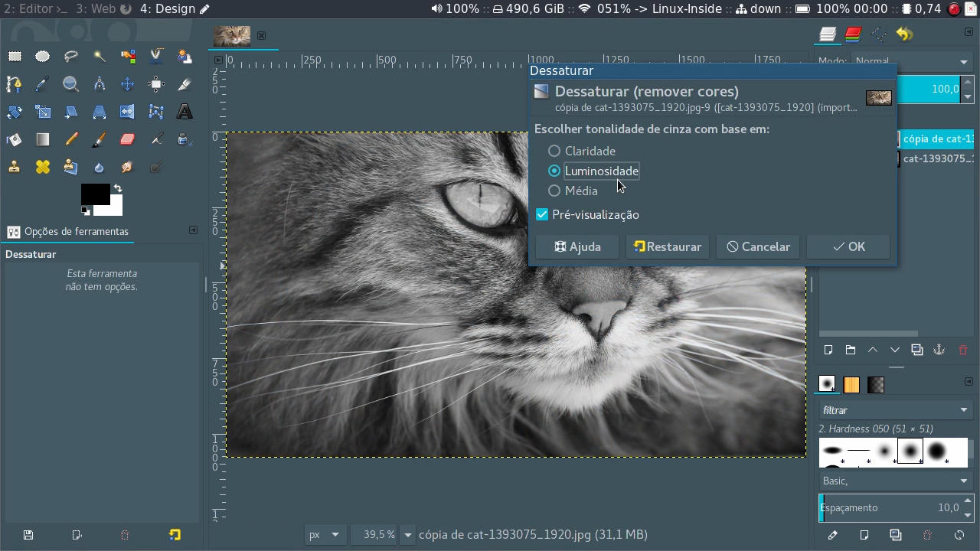Select the Clone stamp tool
The height and width of the screenshot is (551, 980).
pos(14,167)
